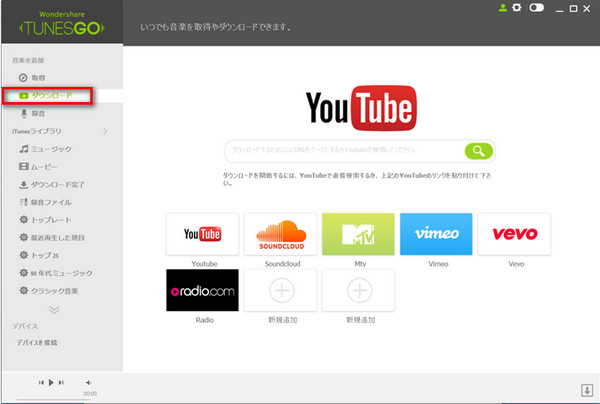Open ダウンロード完了 list
The image size is (600, 404).
point(52,184)
